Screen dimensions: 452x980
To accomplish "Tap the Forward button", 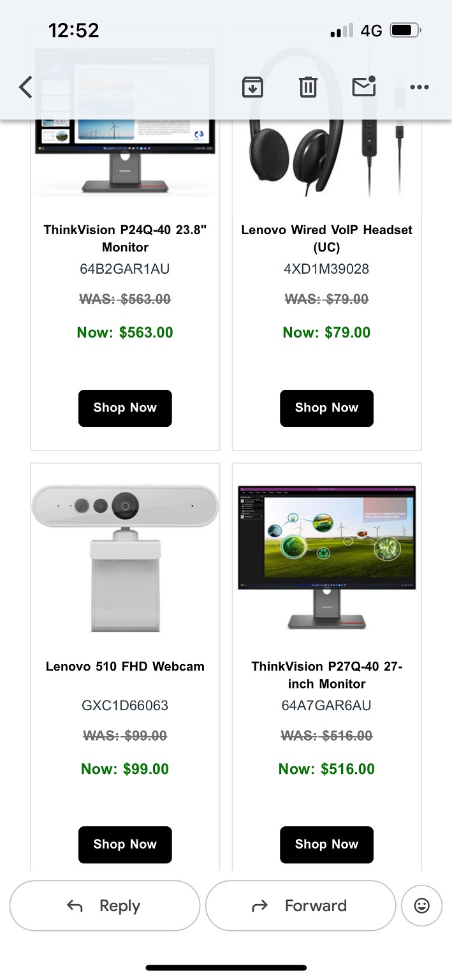I will coord(300,905).
